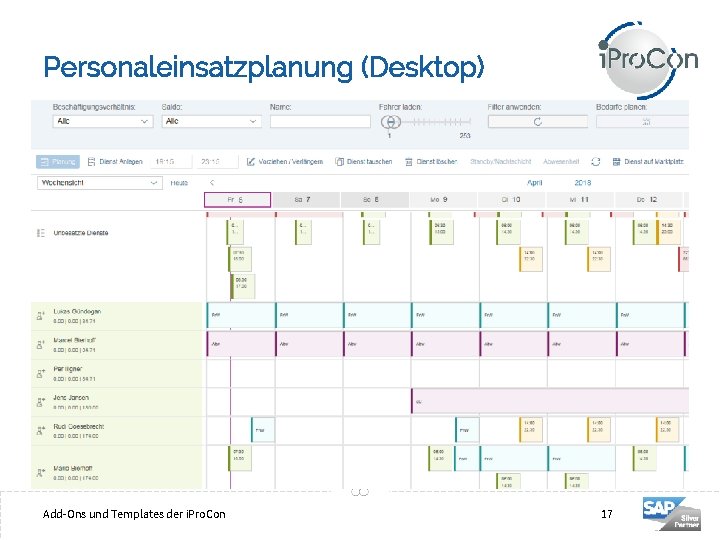
Task: Click Rudi Goesebrecht's Friday blue Frei block
Action: pos(263,430)
